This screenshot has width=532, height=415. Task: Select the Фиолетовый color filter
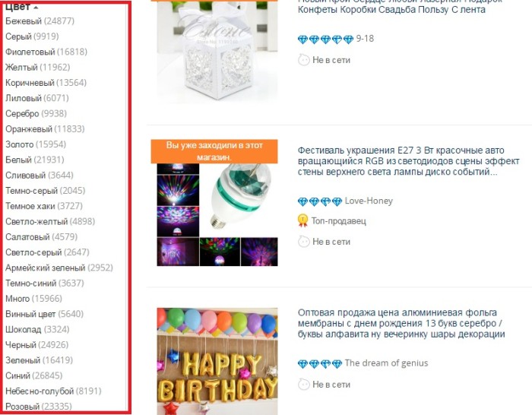(x=46, y=52)
